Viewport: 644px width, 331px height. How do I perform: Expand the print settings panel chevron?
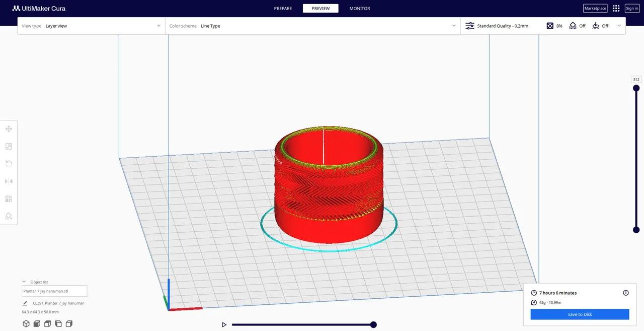(619, 26)
